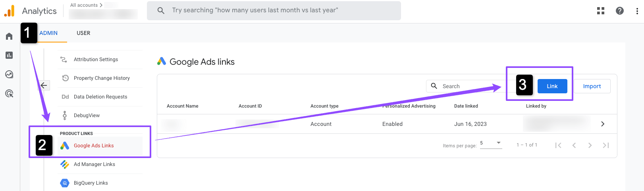
Task: Open Data Deletion Requests menu item
Action: [x=100, y=97]
